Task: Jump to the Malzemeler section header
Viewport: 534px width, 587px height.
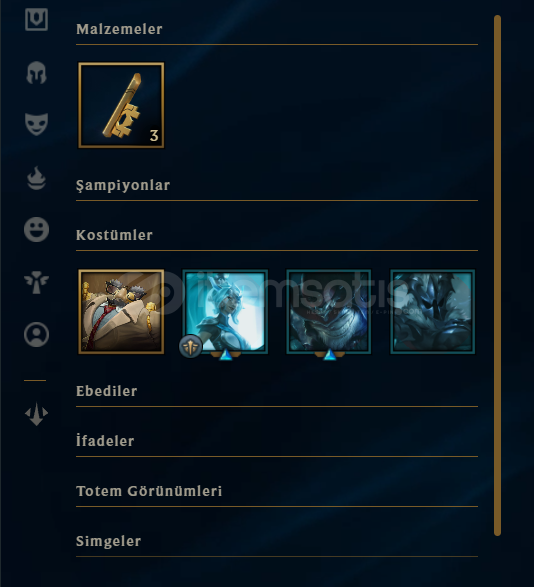Action: pyautogui.click(x=119, y=29)
